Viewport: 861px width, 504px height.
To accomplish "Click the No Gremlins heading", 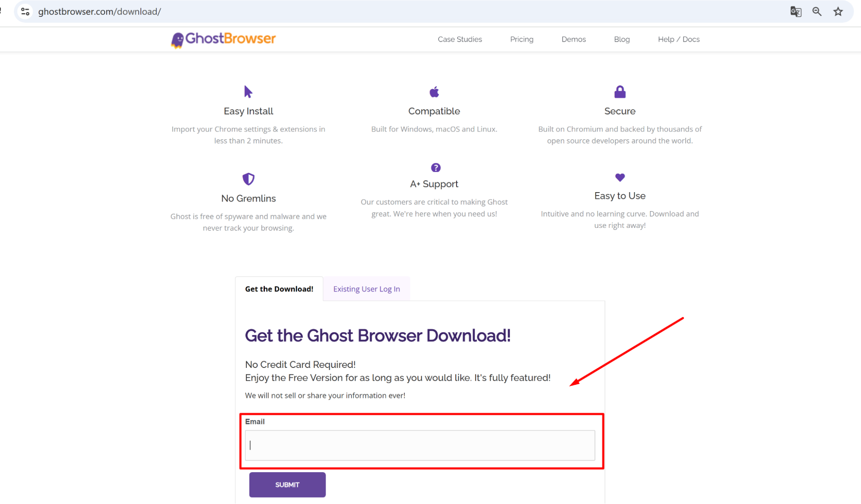I will click(249, 199).
